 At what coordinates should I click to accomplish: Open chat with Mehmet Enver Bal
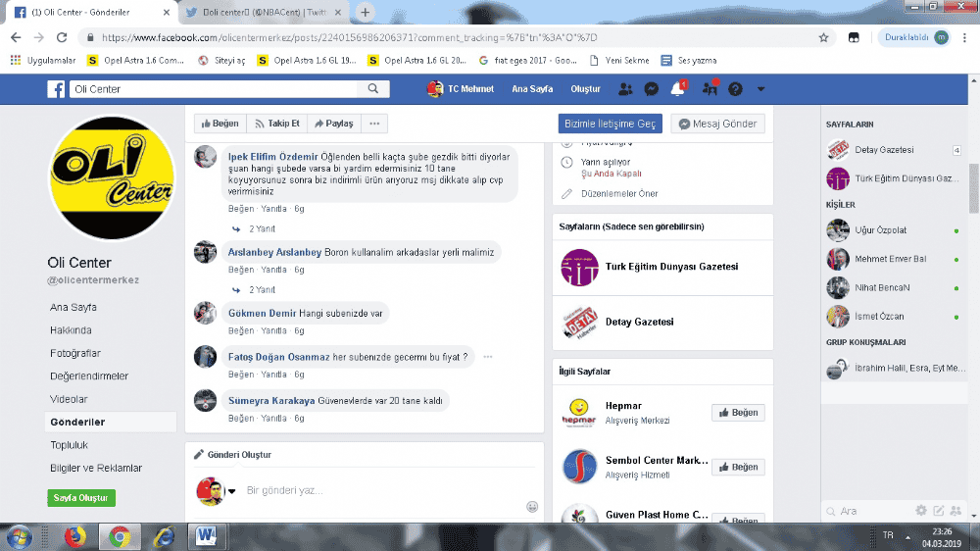[x=894, y=259]
